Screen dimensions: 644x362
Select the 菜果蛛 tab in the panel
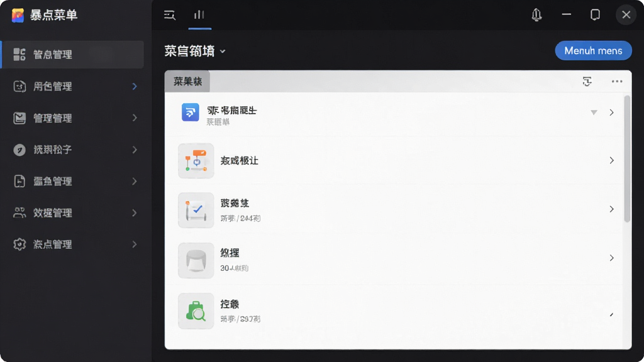click(x=187, y=81)
